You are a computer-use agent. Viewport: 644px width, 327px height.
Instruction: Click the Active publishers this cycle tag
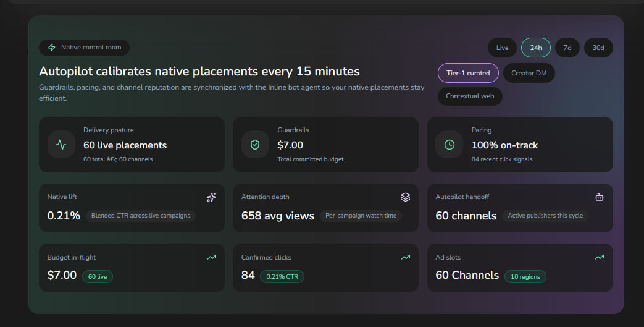point(545,216)
